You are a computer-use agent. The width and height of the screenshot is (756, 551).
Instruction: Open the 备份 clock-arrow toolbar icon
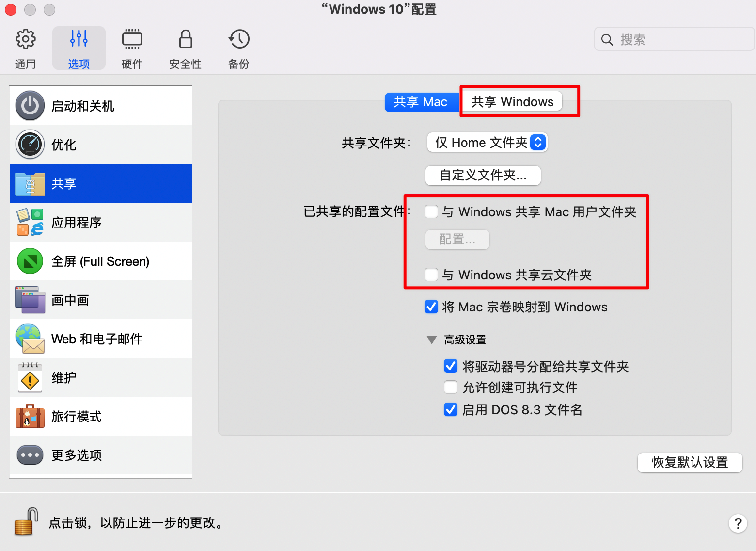coord(239,39)
